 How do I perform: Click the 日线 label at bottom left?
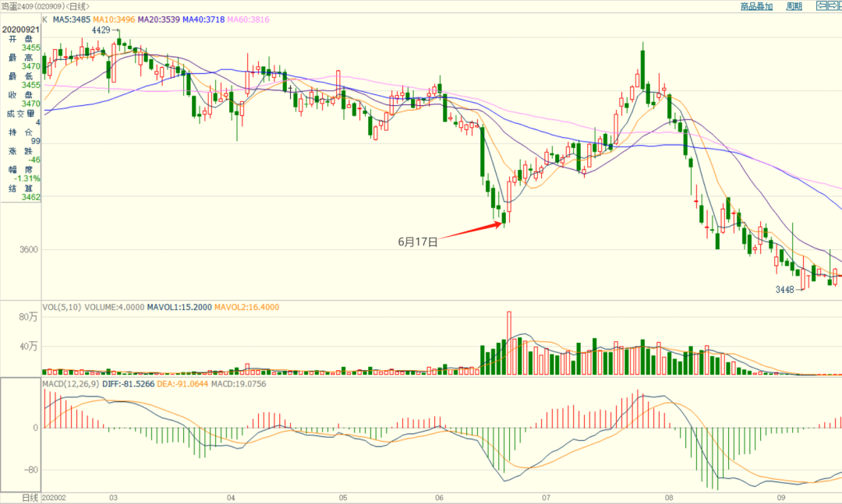19,497
